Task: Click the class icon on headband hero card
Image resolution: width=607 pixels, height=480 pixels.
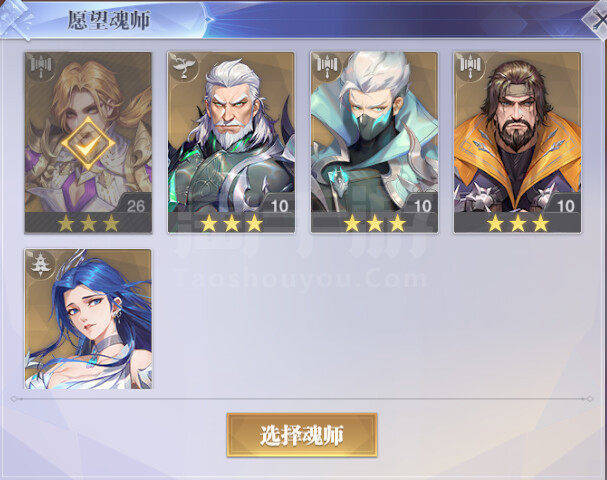Action: click(x=470, y=67)
